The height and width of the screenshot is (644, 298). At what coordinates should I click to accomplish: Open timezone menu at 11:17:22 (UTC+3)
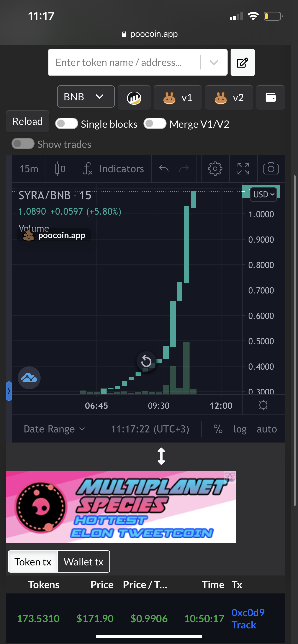click(x=150, y=429)
